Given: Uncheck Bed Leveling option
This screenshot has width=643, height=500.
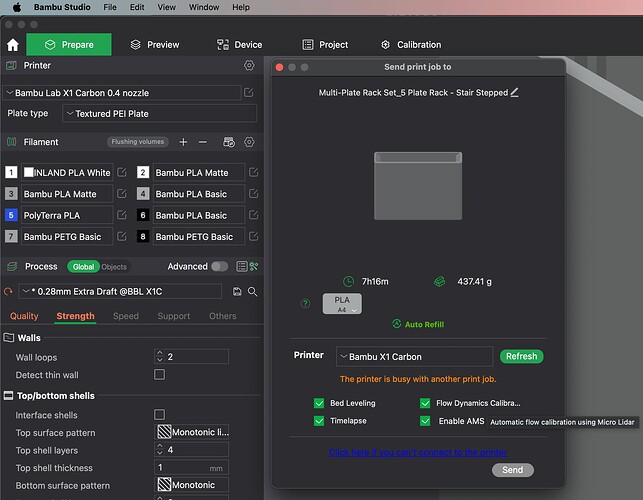Looking at the screenshot, I should [x=319, y=403].
